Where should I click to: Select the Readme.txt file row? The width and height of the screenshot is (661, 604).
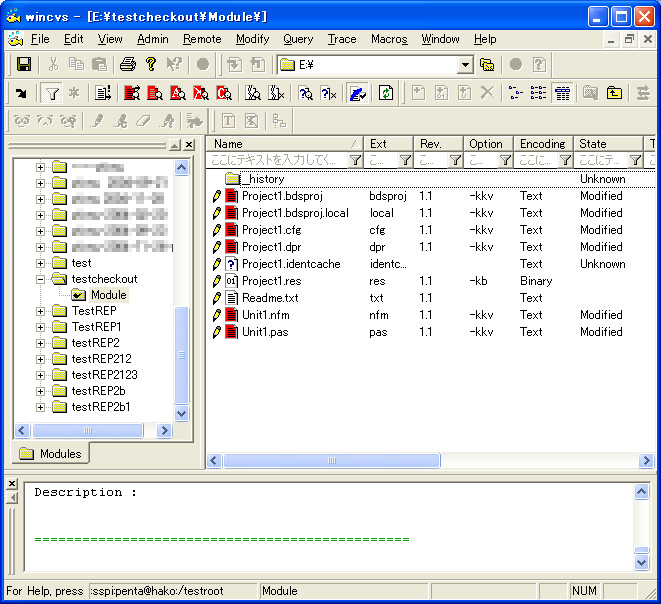pyautogui.click(x=430, y=298)
